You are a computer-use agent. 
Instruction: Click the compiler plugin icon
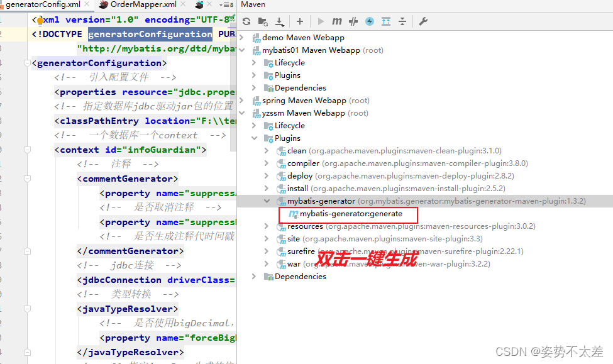(281, 164)
